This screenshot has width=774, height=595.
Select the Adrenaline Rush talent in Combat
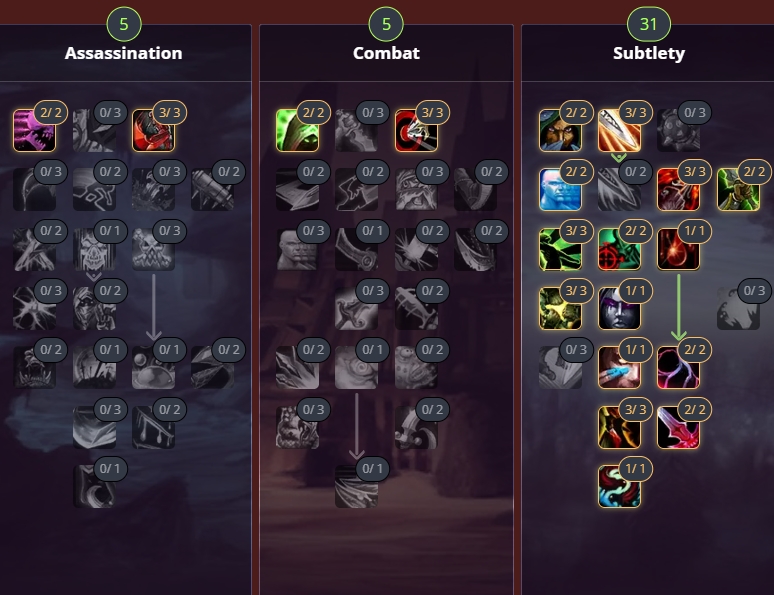pyautogui.click(x=356, y=368)
